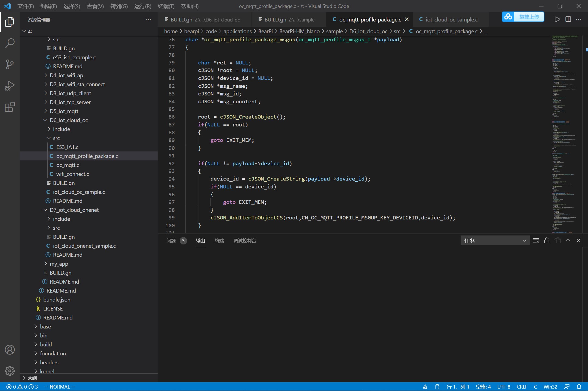Click the 拖拽上传 upload button

click(x=523, y=17)
